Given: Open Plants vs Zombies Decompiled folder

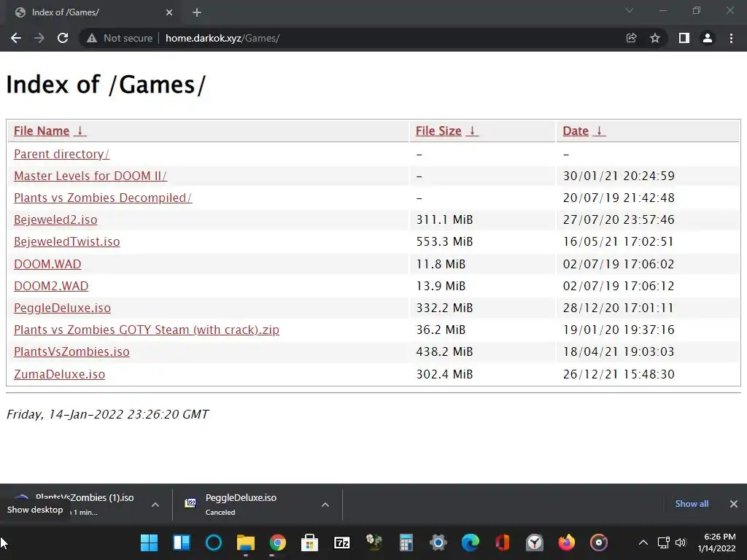Looking at the screenshot, I should click(x=103, y=198).
